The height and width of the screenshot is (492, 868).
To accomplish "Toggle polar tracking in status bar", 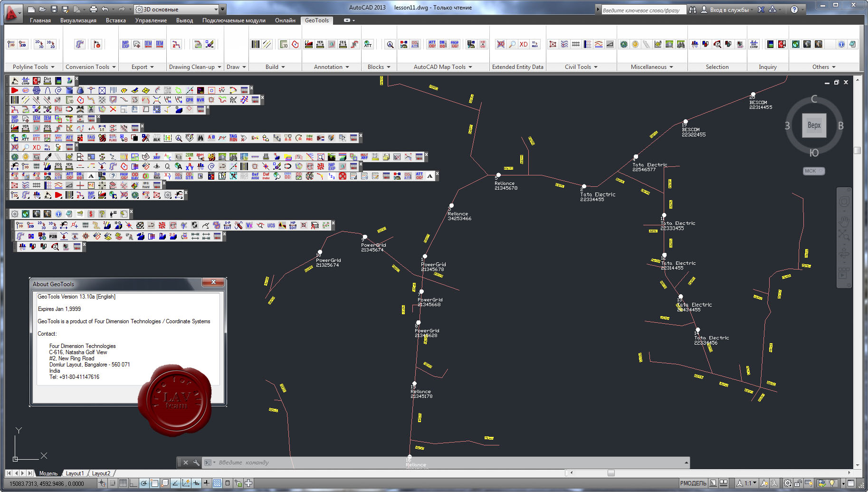I will pos(144,483).
